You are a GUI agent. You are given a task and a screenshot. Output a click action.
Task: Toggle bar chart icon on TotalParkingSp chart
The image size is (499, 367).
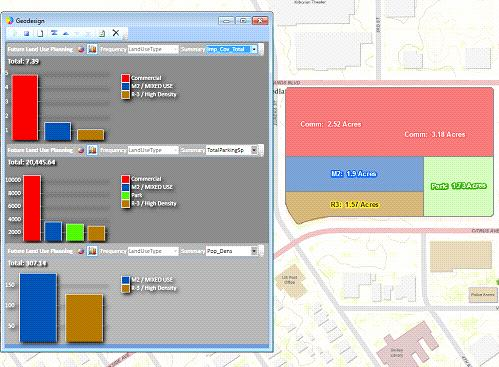pos(92,150)
